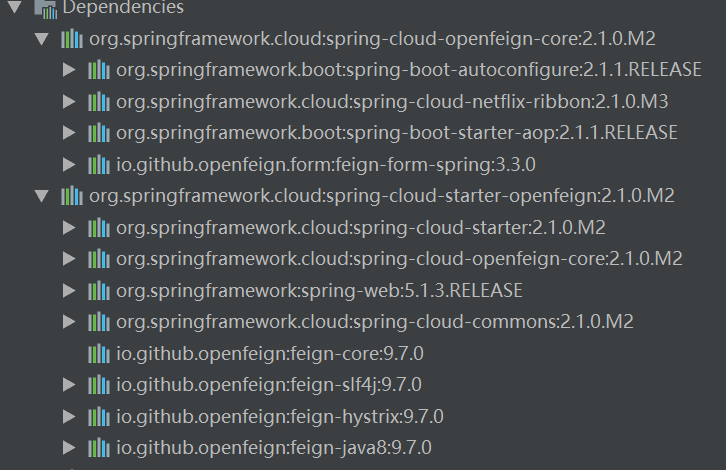This screenshot has height=470, width=726.
Task: Click library icon beside spring-boot-autoconfigure:2.1.1.RELEASE
Action: [x=98, y=70]
